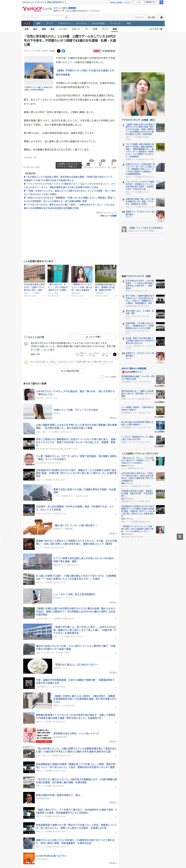Screen dimensions: 186x868
Task: Open 速報 tab in main navigation
Action: click(x=38, y=24)
